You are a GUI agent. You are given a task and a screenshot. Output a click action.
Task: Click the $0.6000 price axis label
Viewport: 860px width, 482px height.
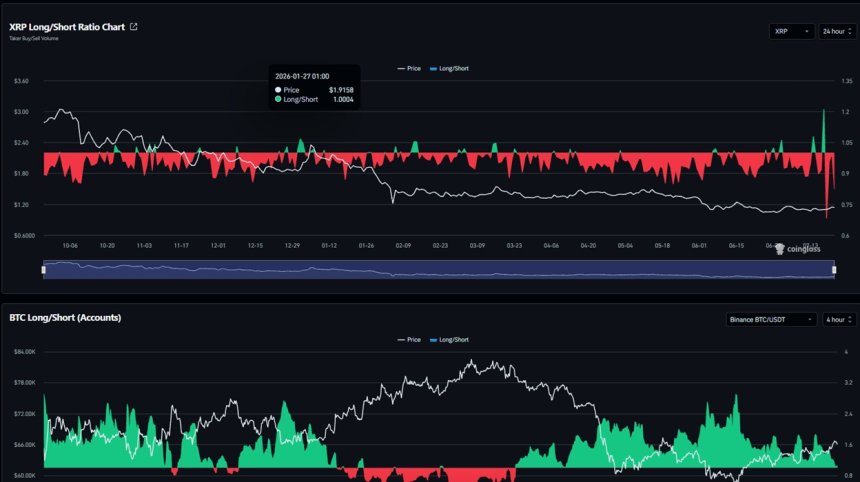[x=24, y=235]
